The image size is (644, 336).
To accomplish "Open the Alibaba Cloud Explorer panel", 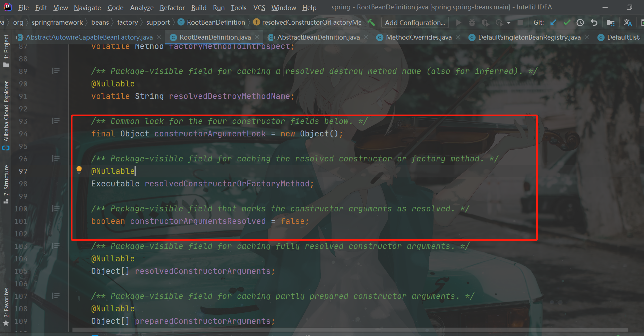I will pos(6,115).
